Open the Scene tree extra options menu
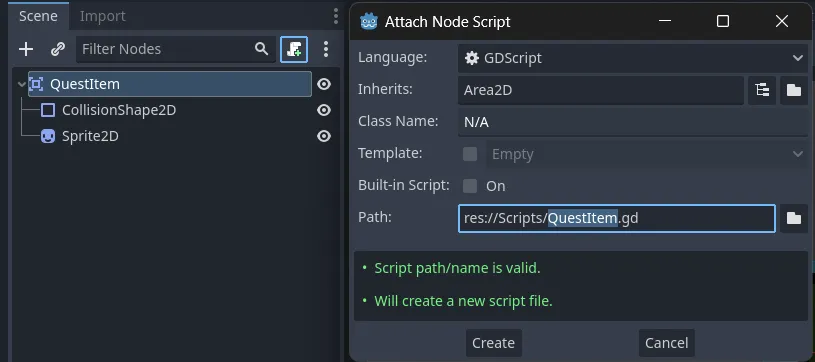 pos(326,49)
